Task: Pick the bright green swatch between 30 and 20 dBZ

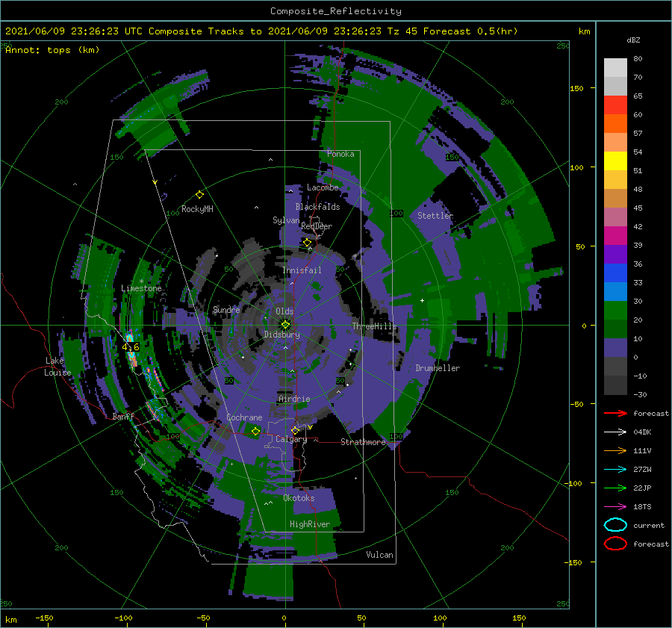Action: tap(615, 311)
